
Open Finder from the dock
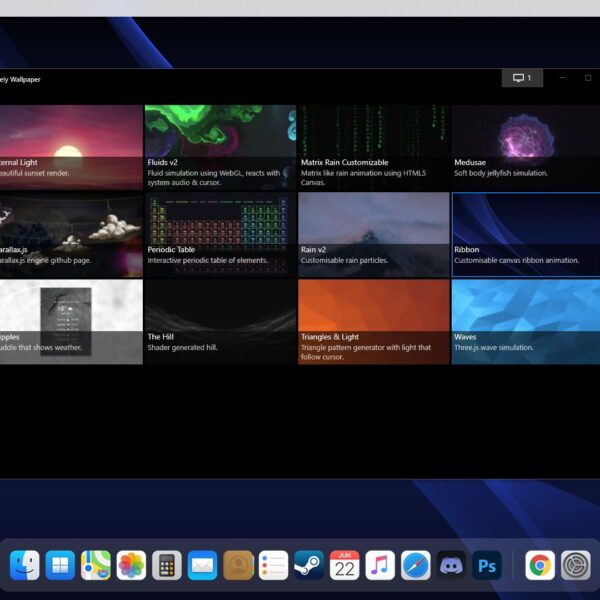tap(25, 565)
